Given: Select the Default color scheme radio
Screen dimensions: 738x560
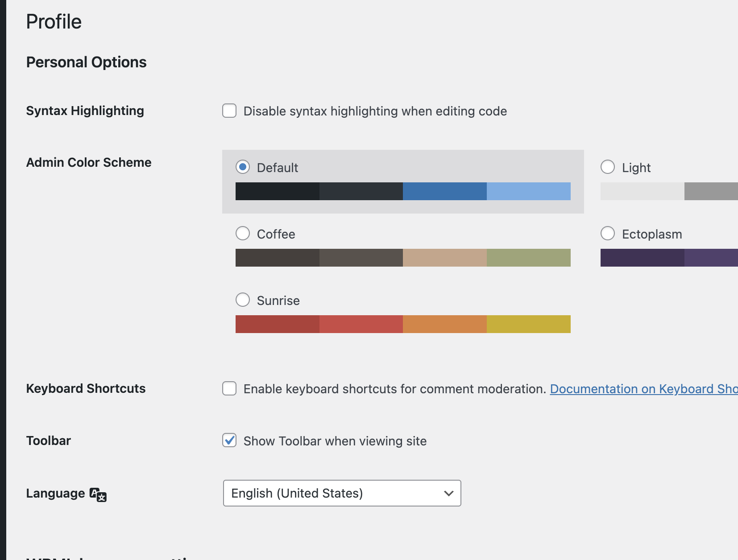Looking at the screenshot, I should click(243, 167).
